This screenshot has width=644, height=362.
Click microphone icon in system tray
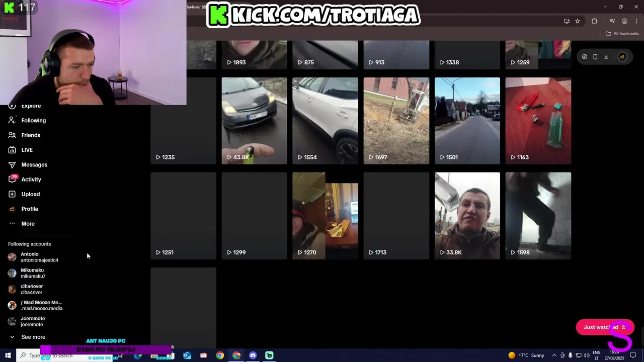click(571, 355)
